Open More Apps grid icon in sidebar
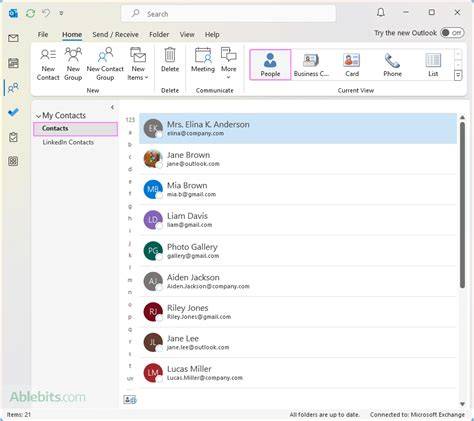474x421 pixels. click(x=13, y=161)
